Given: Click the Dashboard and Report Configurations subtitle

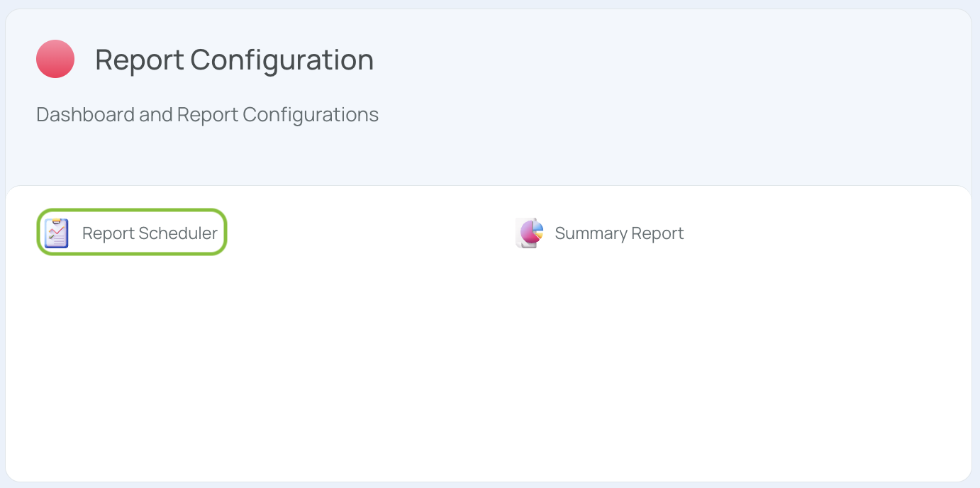Looking at the screenshot, I should [x=207, y=114].
